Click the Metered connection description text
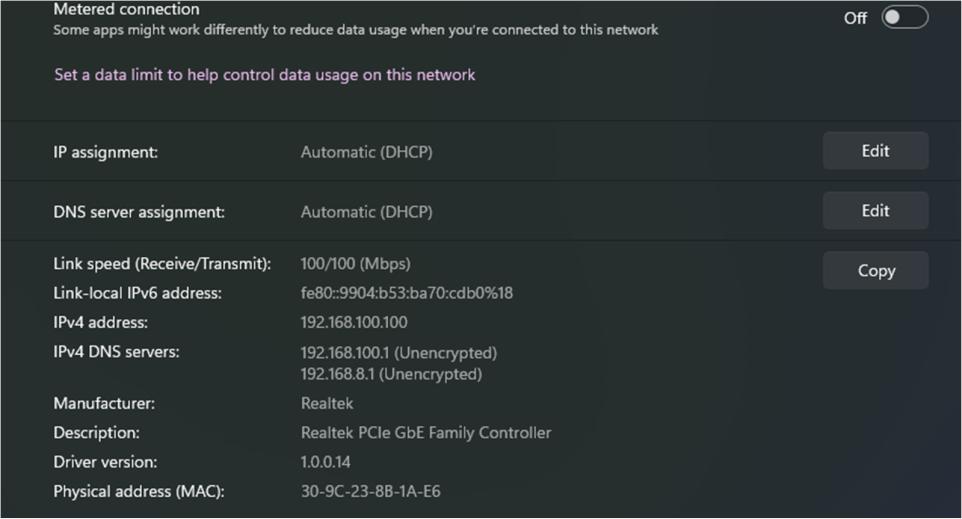The height and width of the screenshot is (519, 962). 355,30
